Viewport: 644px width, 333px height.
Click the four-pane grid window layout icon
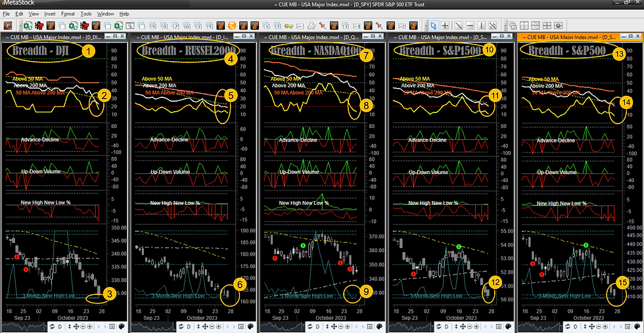547,26
